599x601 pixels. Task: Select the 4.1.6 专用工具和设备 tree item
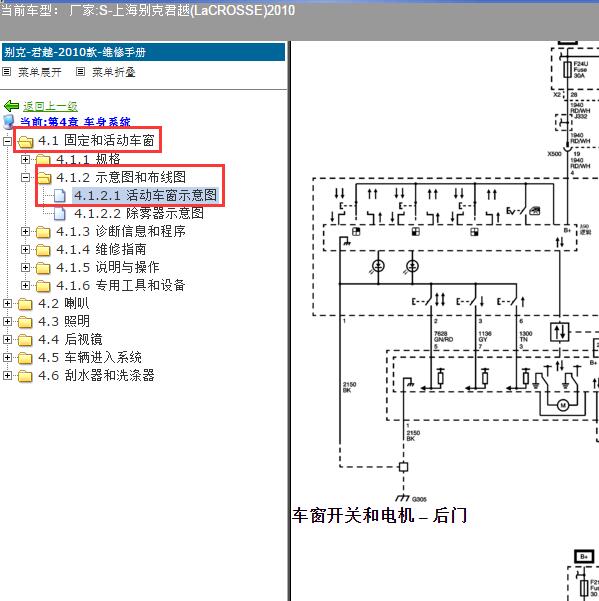[121, 286]
